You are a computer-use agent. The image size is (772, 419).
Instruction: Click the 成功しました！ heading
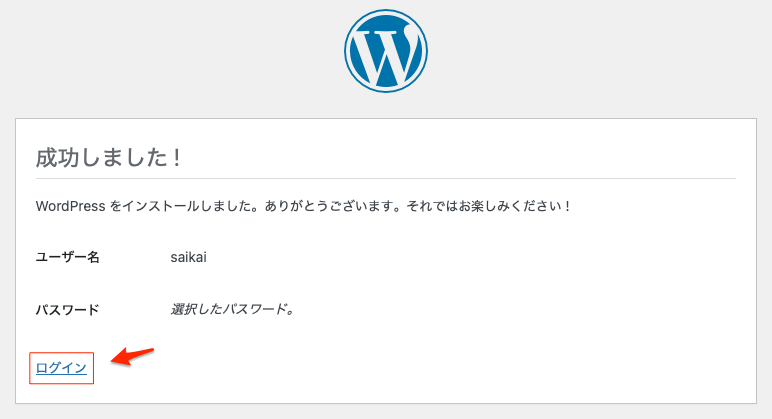(x=108, y=158)
